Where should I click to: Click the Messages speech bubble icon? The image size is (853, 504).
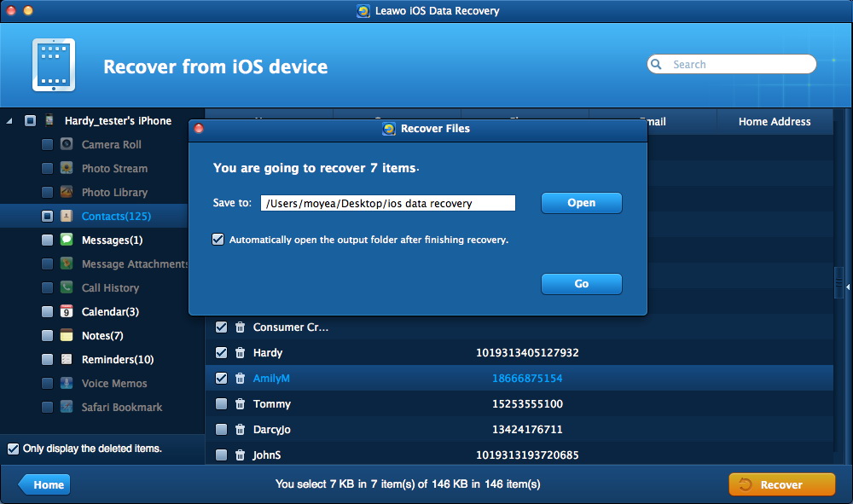(x=67, y=240)
